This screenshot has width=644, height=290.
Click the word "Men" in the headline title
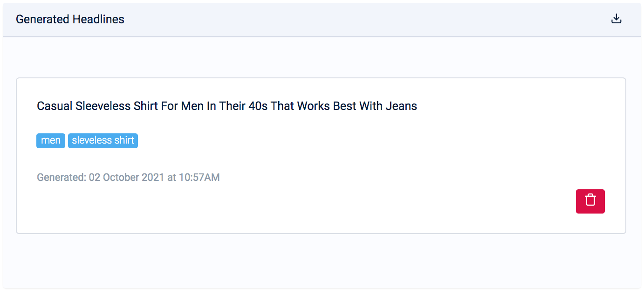(x=192, y=106)
